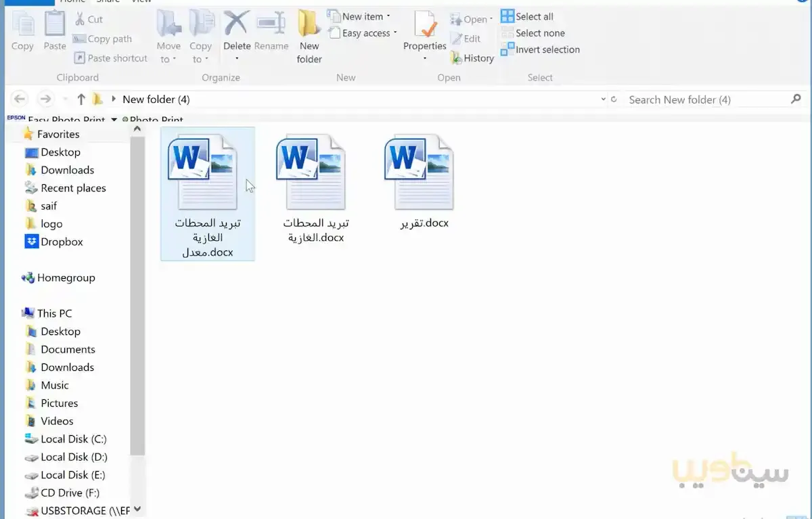Expand the Easy access dropdown
Viewport: 812px width, 519px height.
395,33
